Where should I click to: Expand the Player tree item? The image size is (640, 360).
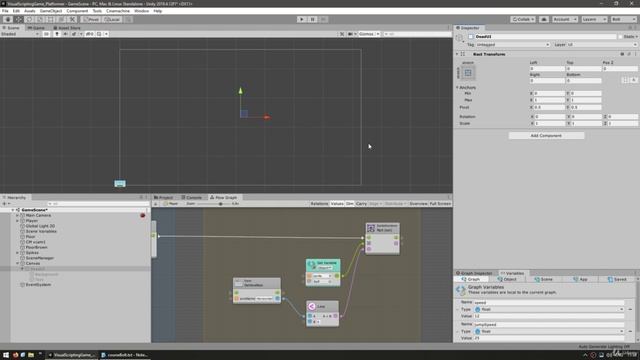click(x=17, y=220)
